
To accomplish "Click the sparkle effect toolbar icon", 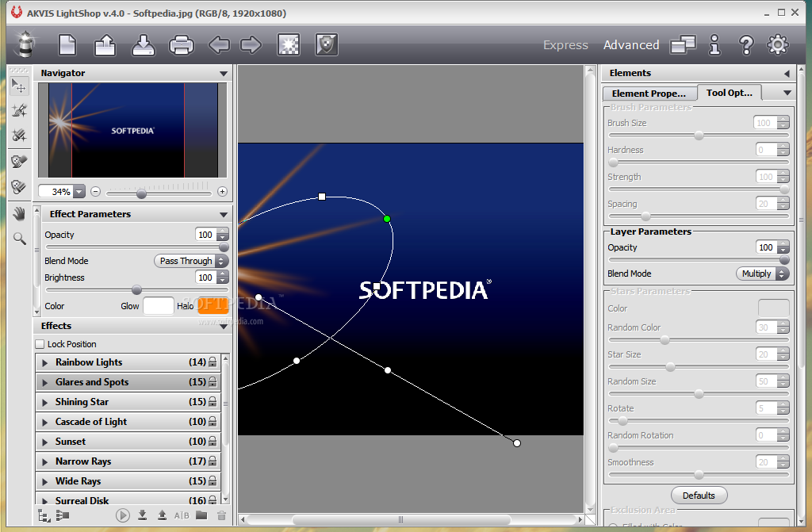I will click(x=289, y=45).
